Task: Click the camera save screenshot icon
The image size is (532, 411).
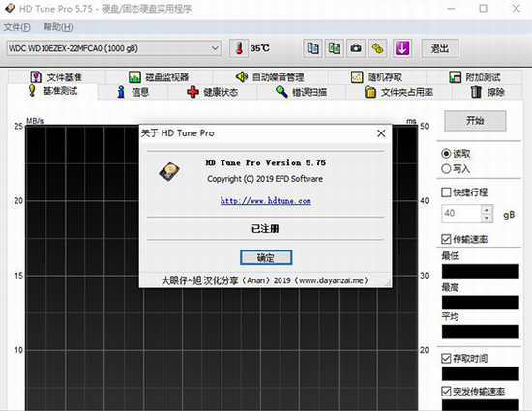Action: click(x=356, y=48)
